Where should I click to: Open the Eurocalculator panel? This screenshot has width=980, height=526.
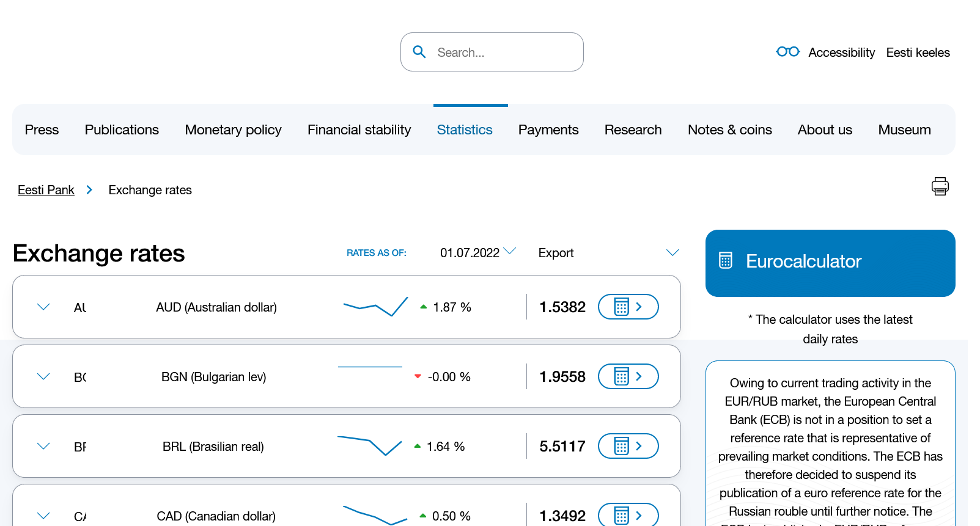[830, 263]
